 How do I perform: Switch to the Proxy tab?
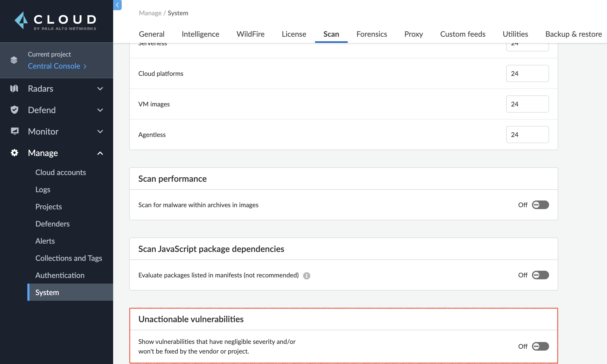pyautogui.click(x=413, y=34)
